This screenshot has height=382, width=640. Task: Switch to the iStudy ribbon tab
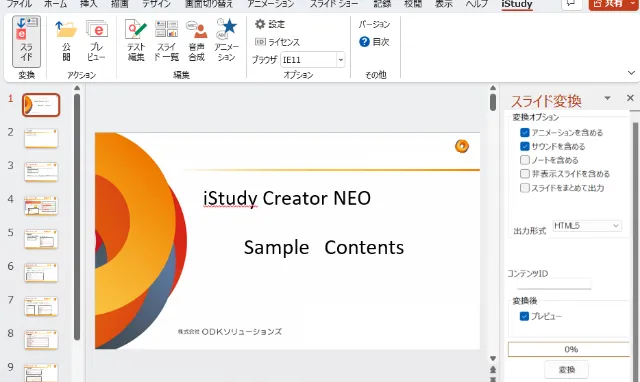pyautogui.click(x=517, y=4)
